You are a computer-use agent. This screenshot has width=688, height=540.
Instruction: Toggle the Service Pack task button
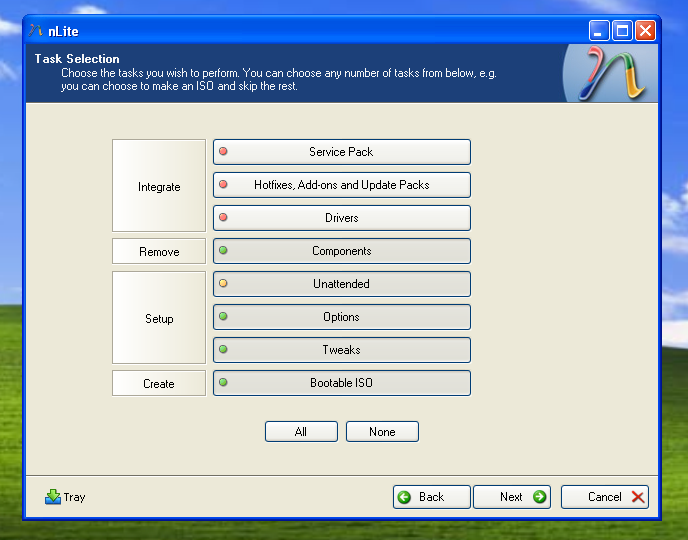point(341,152)
